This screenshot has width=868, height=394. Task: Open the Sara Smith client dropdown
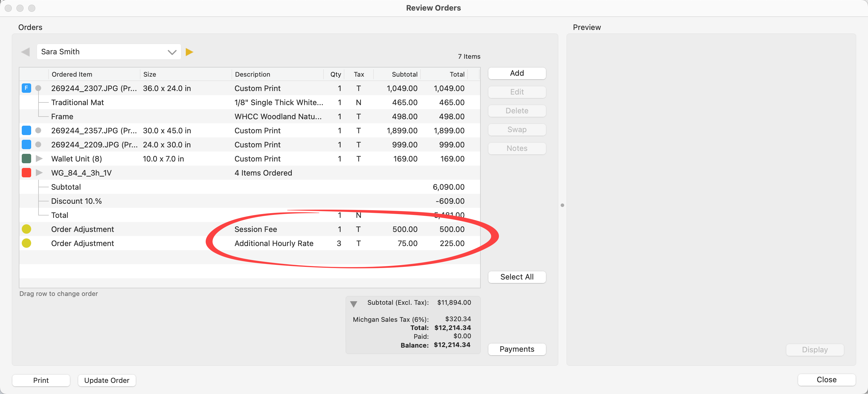pyautogui.click(x=172, y=52)
